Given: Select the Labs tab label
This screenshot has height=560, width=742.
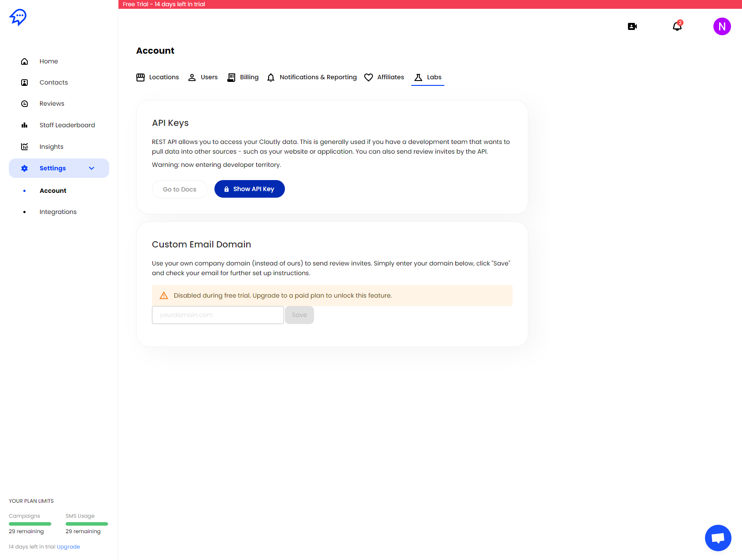Looking at the screenshot, I should coord(434,77).
